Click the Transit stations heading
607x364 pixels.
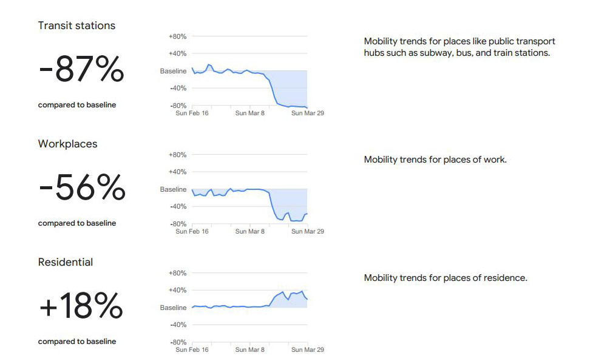76,25
